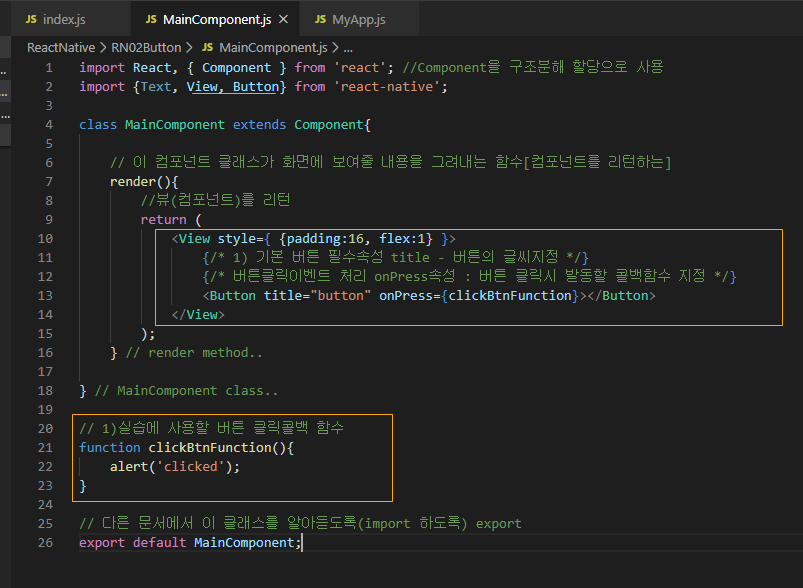
Task: Click line number 7 in gutter
Action: tap(49, 181)
